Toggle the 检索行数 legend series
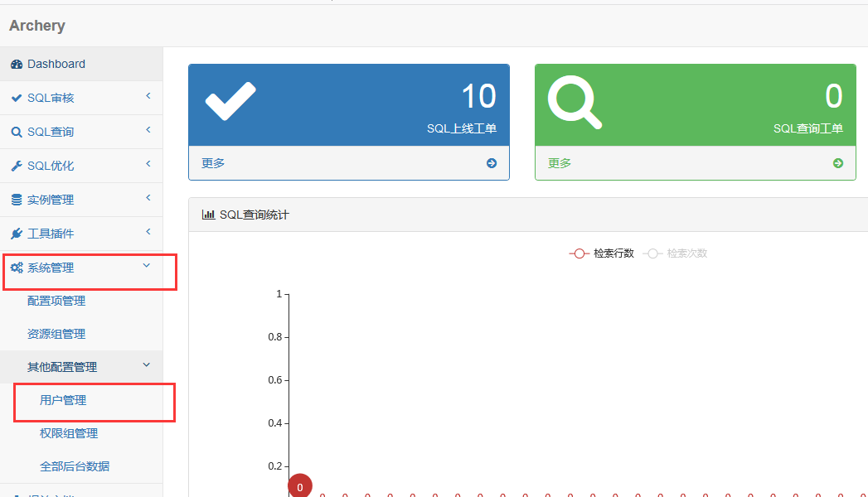Viewport: 868px width, 497px height. tap(602, 253)
